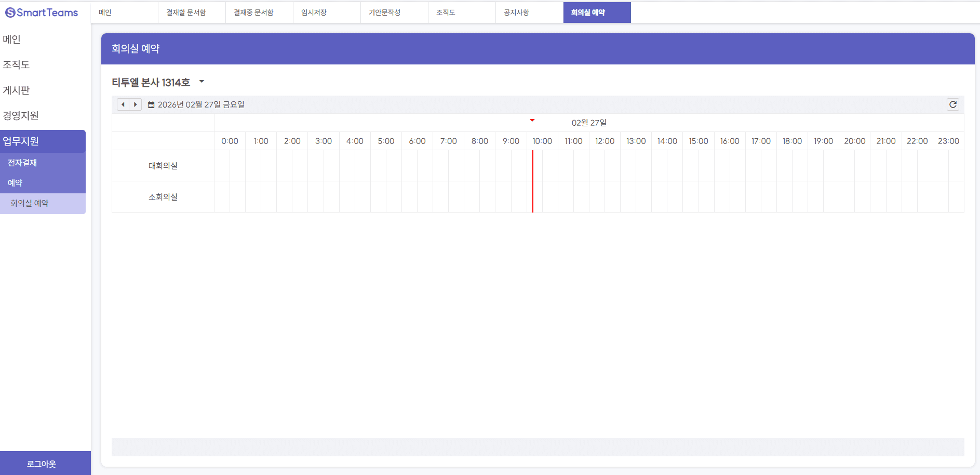Go to next day with right arrow

tap(136, 104)
